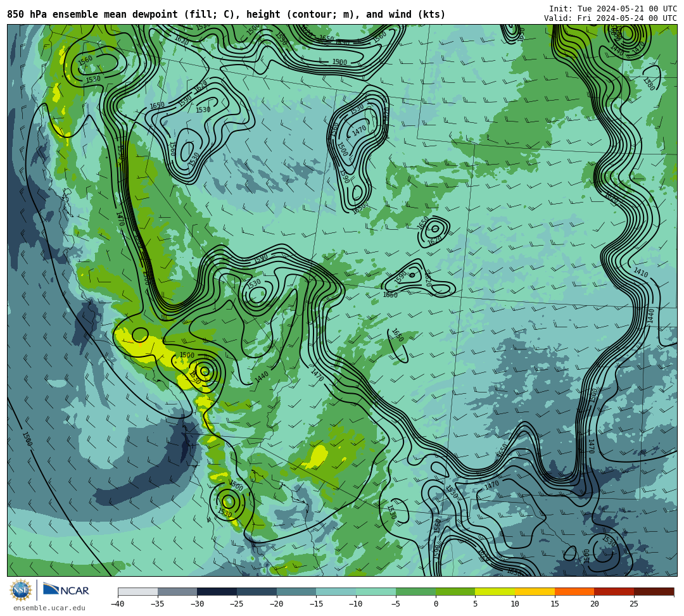Click the colorbar tick label 25

coord(634,604)
